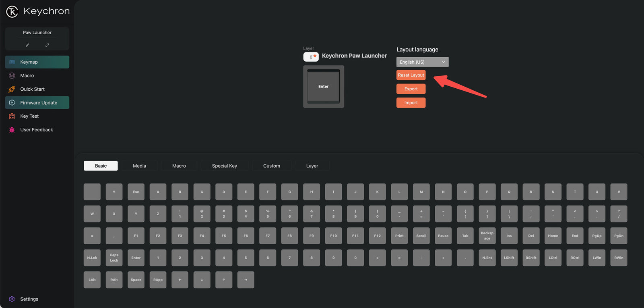Click the Macro circle icon in sidebar
The height and width of the screenshot is (308, 644).
click(12, 76)
